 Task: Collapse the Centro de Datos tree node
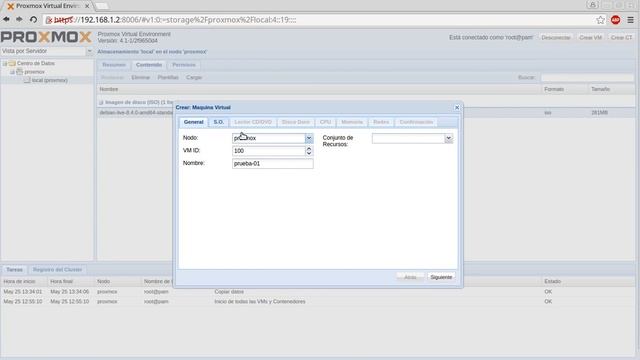coord(5,63)
